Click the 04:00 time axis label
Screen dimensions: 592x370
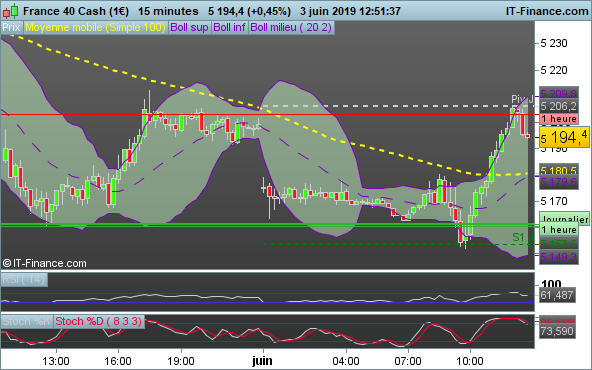pos(346,361)
